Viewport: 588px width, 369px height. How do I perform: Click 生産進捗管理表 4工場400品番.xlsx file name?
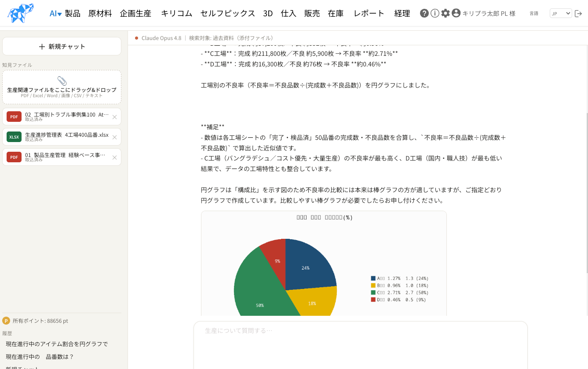(x=67, y=135)
